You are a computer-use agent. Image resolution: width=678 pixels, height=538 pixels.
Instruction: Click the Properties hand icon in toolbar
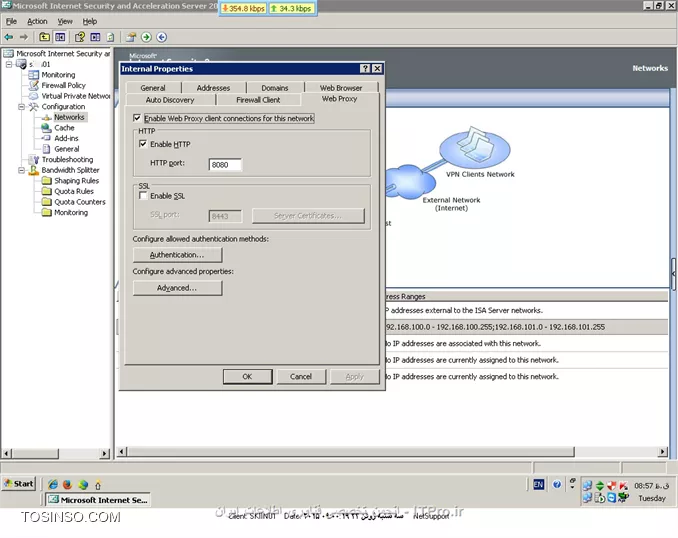(131, 37)
